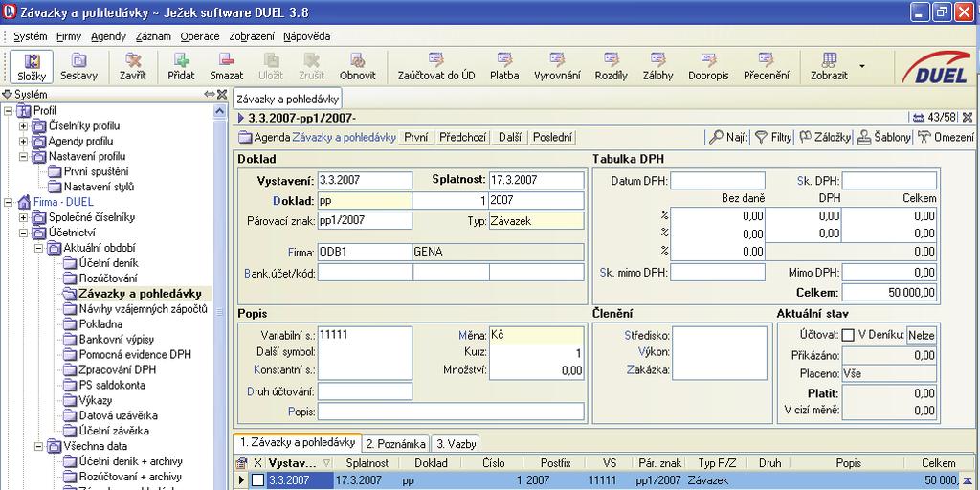Open the Sestavy reports icon
The image size is (980, 490).
(78, 67)
